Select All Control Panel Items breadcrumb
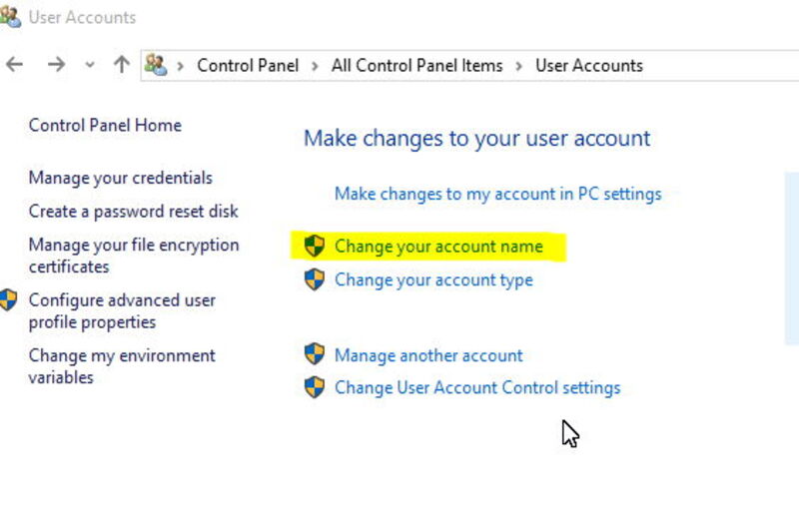Image resolution: width=799 pixels, height=532 pixels. pyautogui.click(x=416, y=66)
